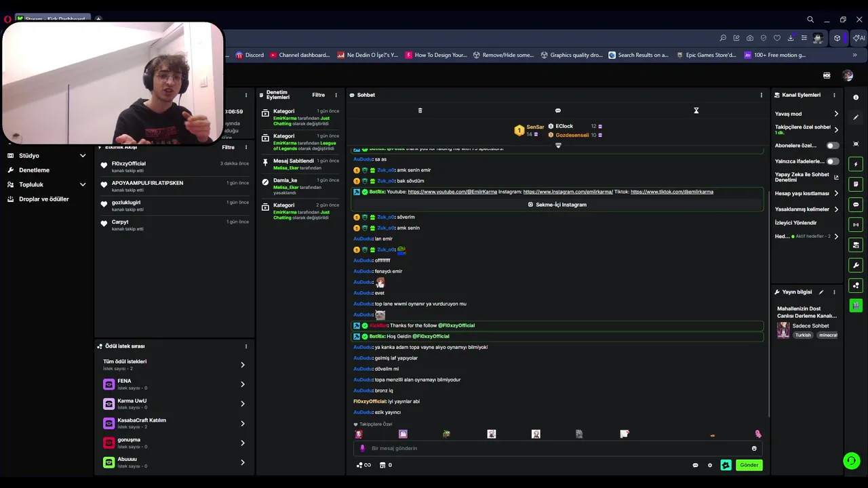The image size is (868, 488).
Task: Click the Turkish language tag
Action: (x=803, y=335)
